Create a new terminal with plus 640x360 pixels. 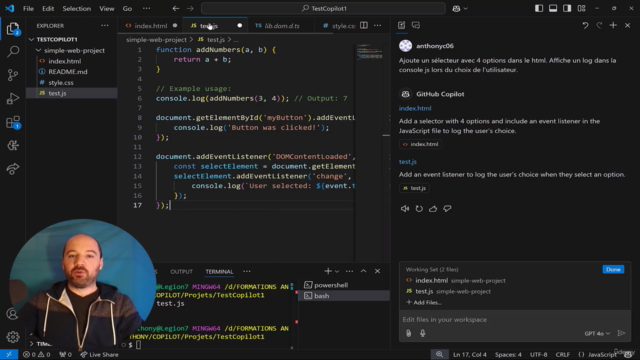328,271
